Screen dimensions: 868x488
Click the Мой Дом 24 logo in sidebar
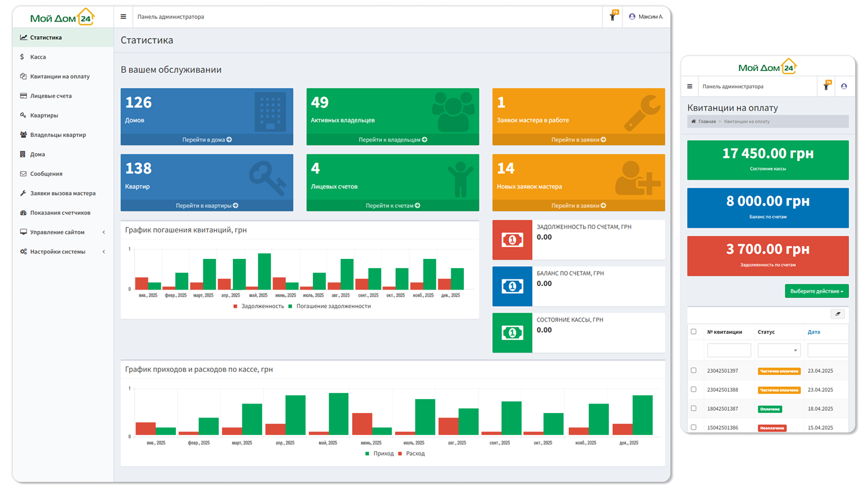pos(62,18)
